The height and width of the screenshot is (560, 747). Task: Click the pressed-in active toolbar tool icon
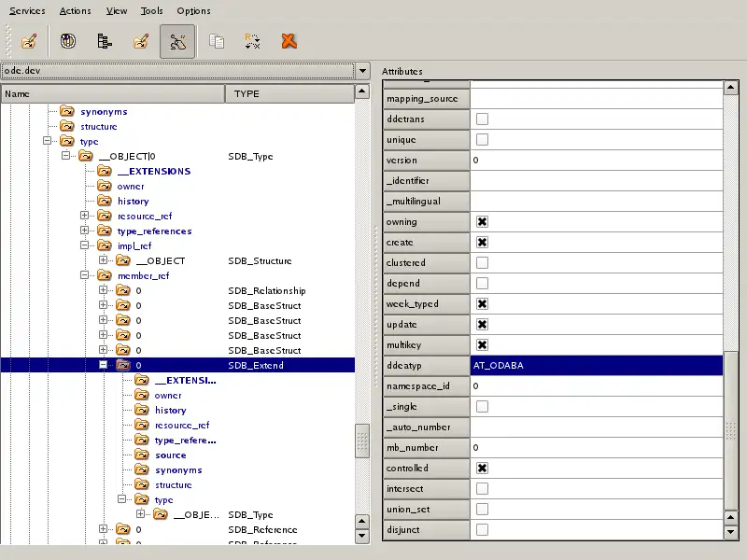(x=177, y=41)
